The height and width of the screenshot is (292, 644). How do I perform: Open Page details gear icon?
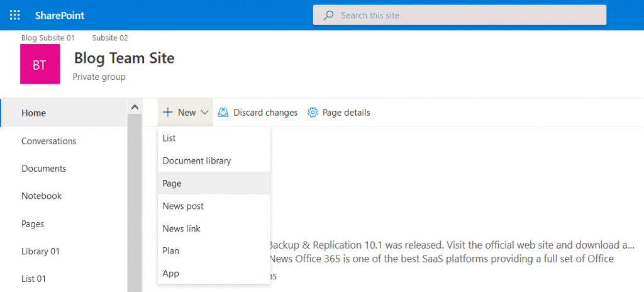[313, 113]
